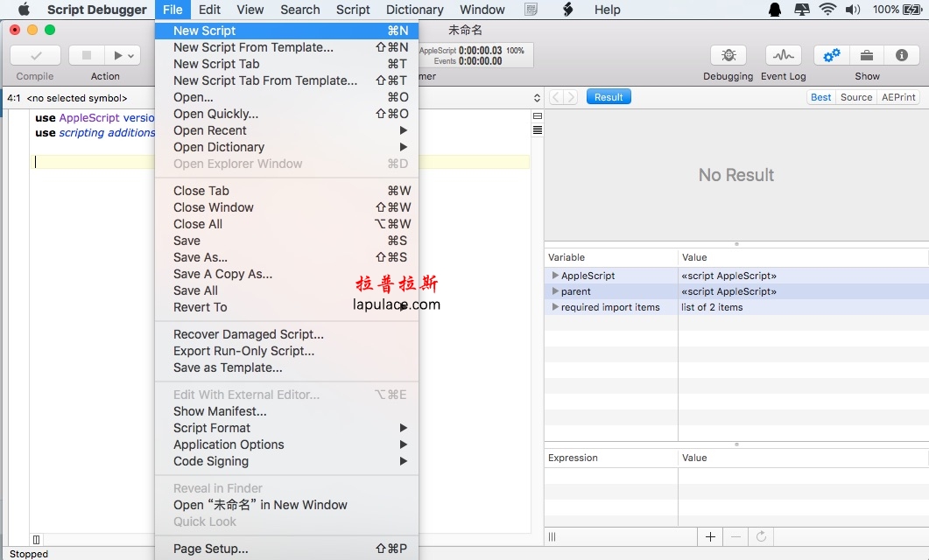The width and height of the screenshot is (929, 560).
Task: Click the battery status icon
Action: tap(912, 10)
